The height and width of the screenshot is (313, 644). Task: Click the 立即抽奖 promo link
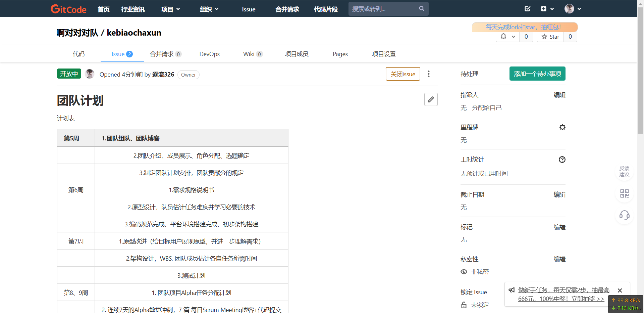click(588, 299)
